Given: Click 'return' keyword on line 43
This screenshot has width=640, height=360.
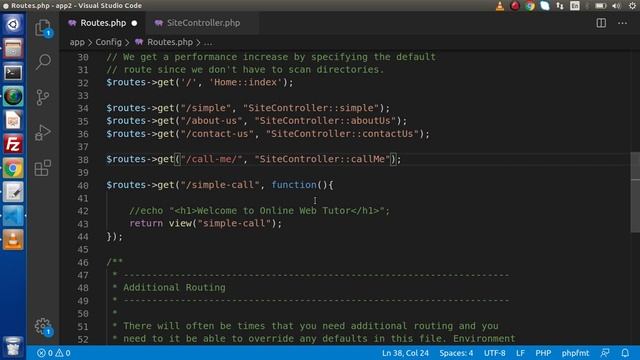Looking at the screenshot, I should (x=146, y=223).
